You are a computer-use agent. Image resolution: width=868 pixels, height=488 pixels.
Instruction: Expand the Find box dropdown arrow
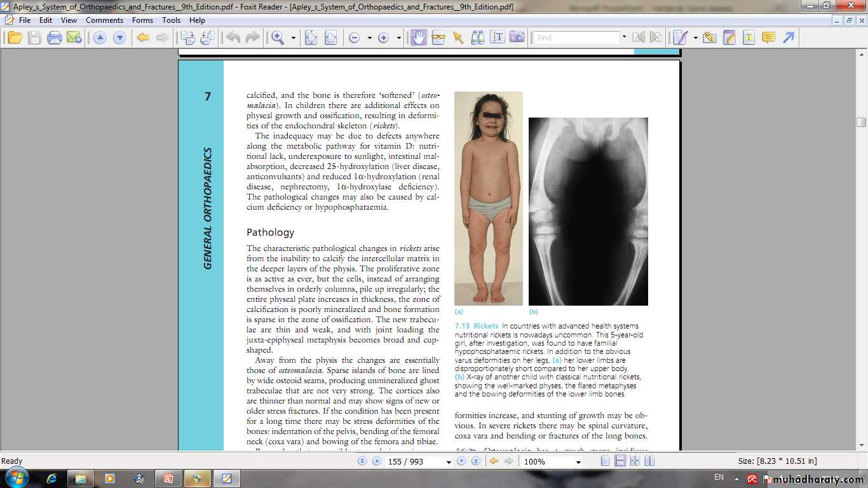coord(624,37)
